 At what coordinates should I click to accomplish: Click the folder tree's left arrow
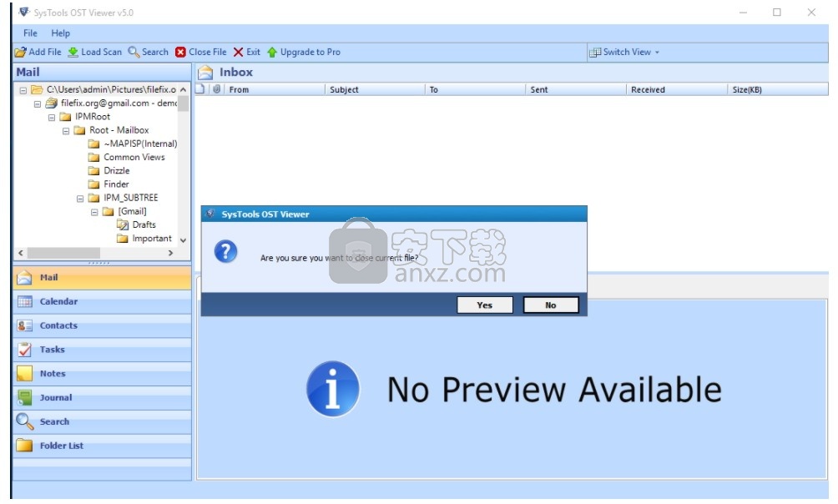[x=21, y=253]
